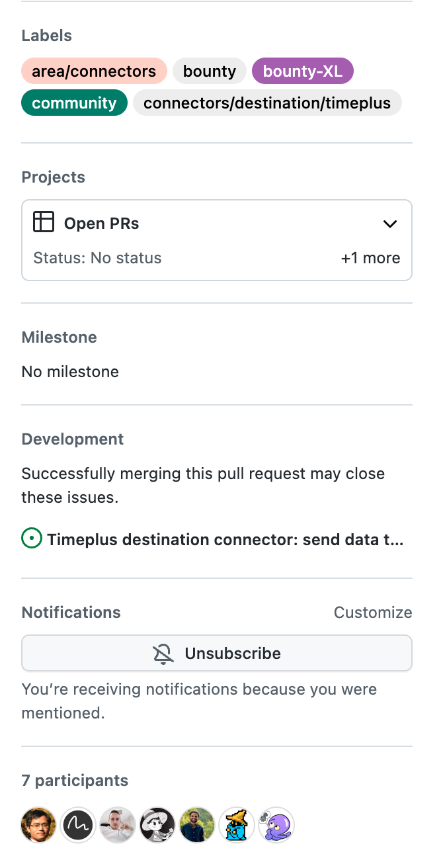This screenshot has width=443, height=868.
Task: Open the black-and-white cartoon hat avatar
Action: click(157, 824)
